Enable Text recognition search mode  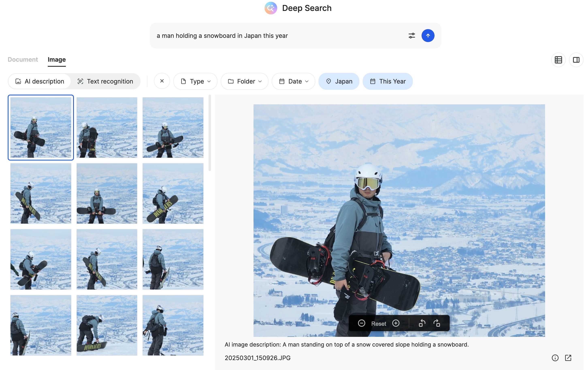105,81
